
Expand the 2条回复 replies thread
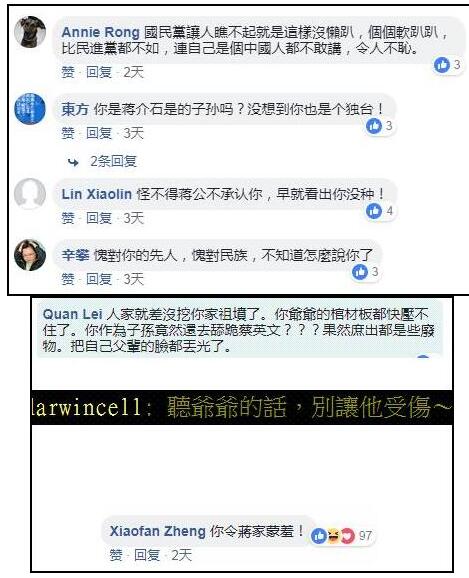pos(114,161)
